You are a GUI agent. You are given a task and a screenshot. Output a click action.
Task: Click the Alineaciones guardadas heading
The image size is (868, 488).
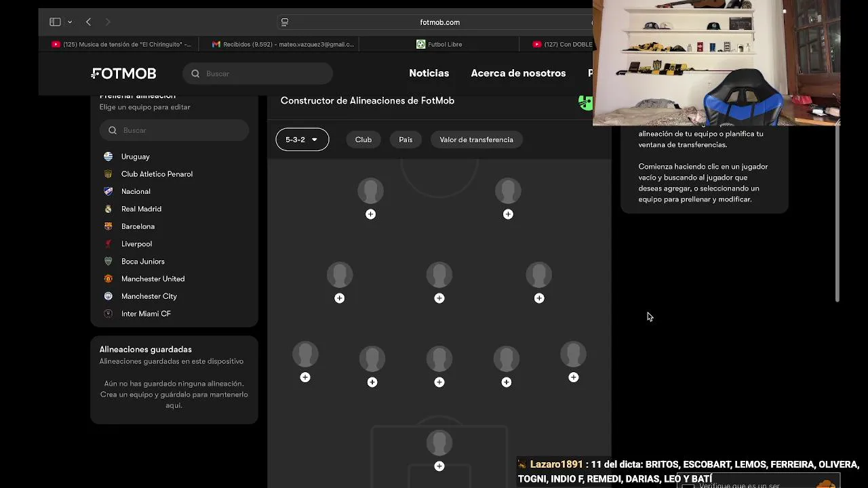(x=146, y=350)
